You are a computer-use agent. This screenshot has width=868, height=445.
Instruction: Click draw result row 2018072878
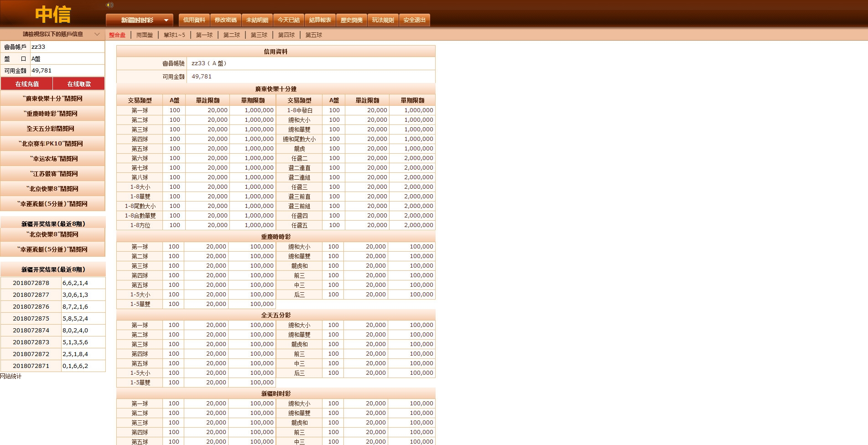[x=31, y=283]
